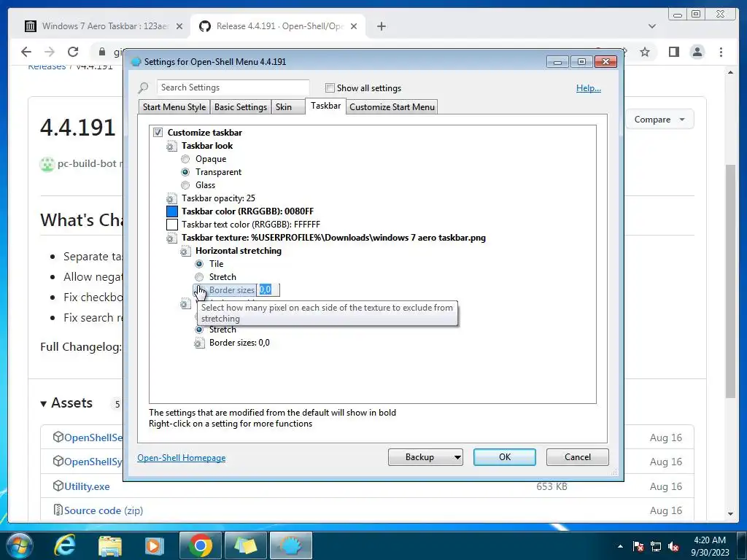Image resolution: width=747 pixels, height=560 pixels.
Task: Click the Open-Shell icon in settings title bar
Action: coord(136,61)
